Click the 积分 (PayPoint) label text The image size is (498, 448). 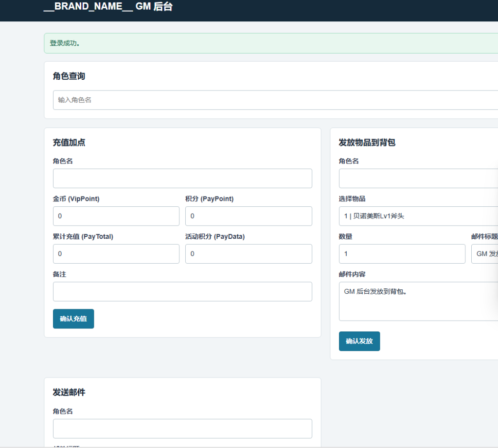click(210, 199)
